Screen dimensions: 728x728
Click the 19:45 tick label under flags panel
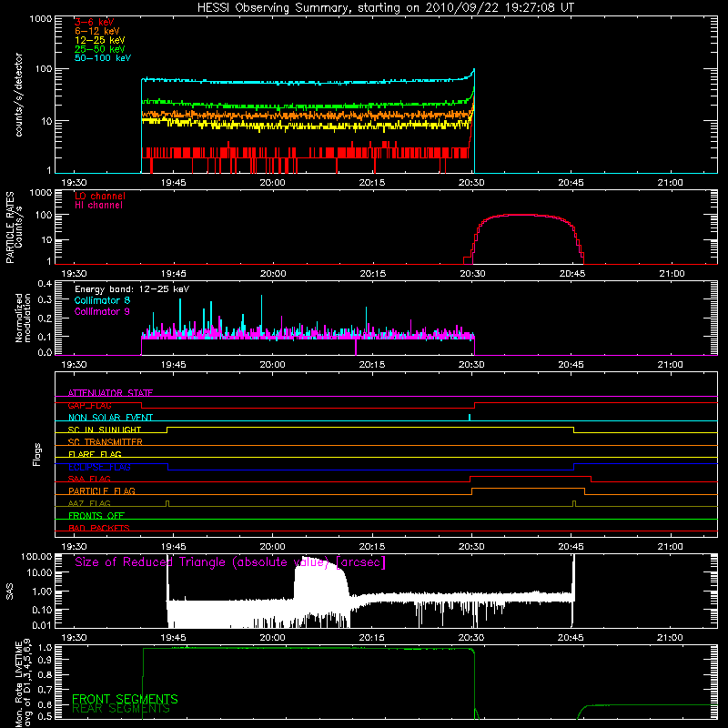pyautogui.click(x=173, y=547)
